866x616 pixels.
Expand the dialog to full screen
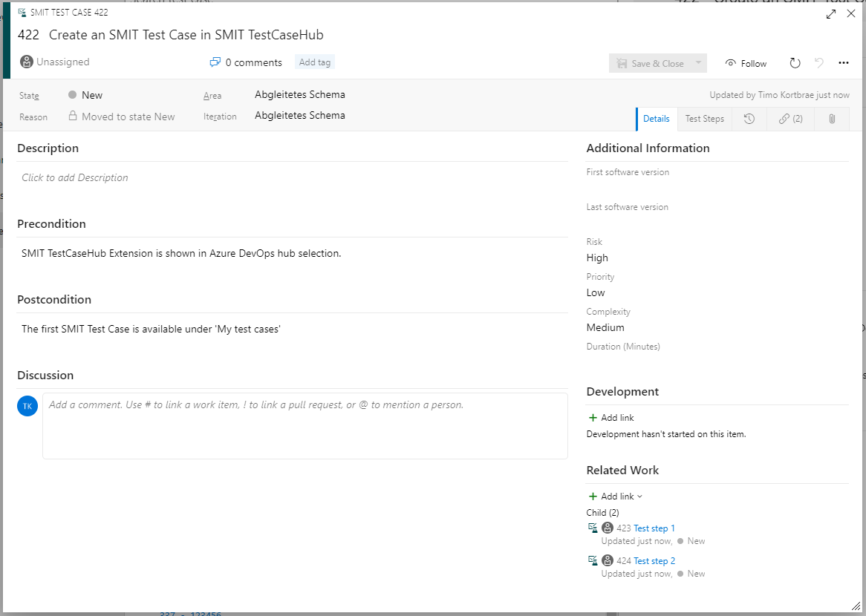coord(830,13)
